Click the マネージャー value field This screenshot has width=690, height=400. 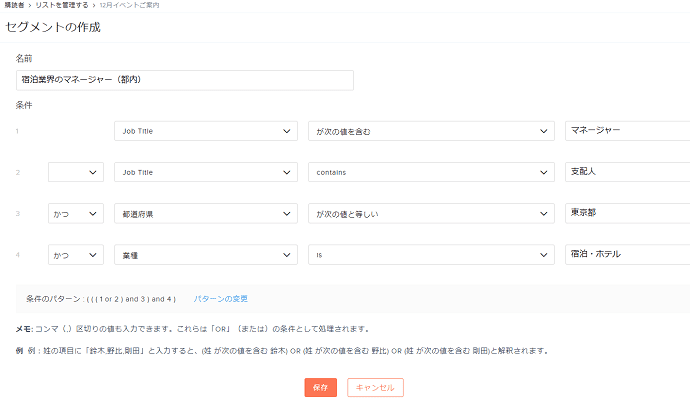(627, 131)
